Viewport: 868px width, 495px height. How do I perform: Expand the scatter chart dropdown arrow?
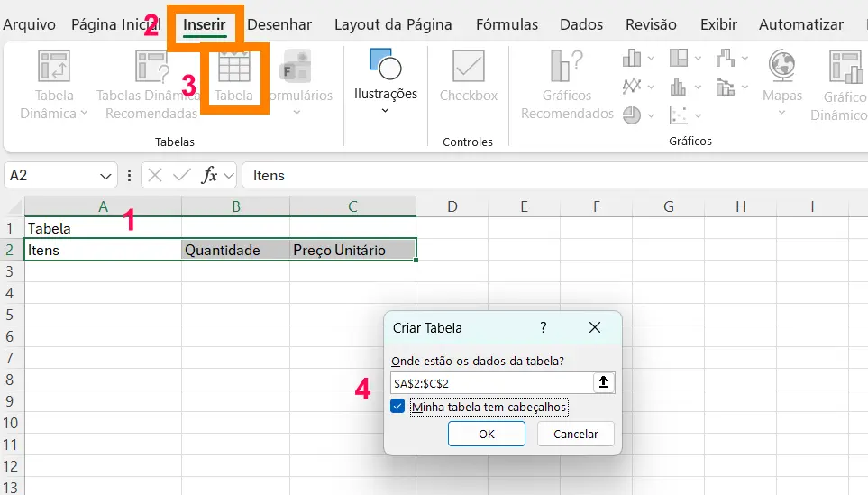coord(698,115)
